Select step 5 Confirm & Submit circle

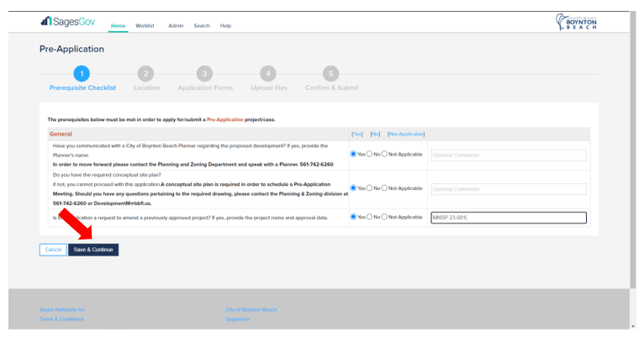pyautogui.click(x=331, y=74)
